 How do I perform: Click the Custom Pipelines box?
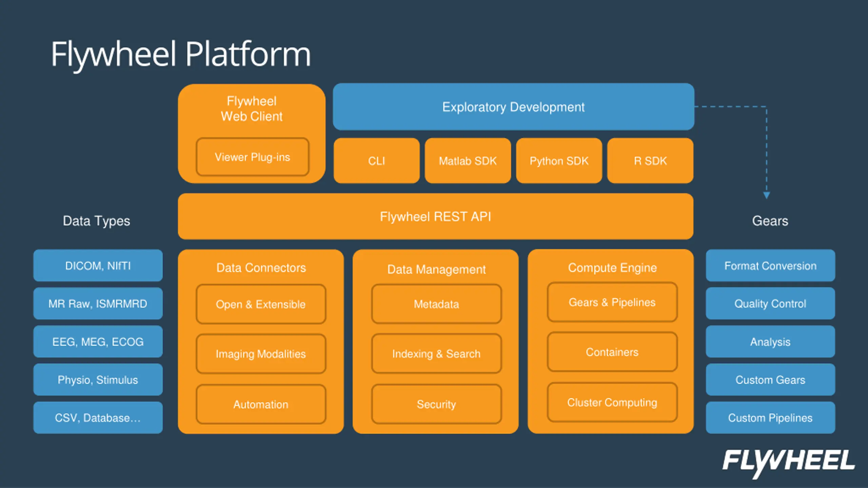[770, 418]
